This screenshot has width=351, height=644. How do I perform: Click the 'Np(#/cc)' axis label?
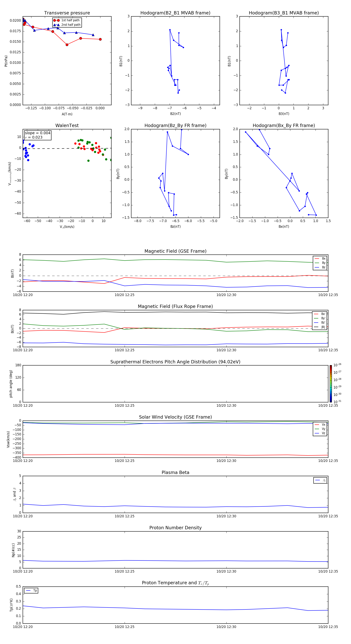pyautogui.click(x=13, y=550)
